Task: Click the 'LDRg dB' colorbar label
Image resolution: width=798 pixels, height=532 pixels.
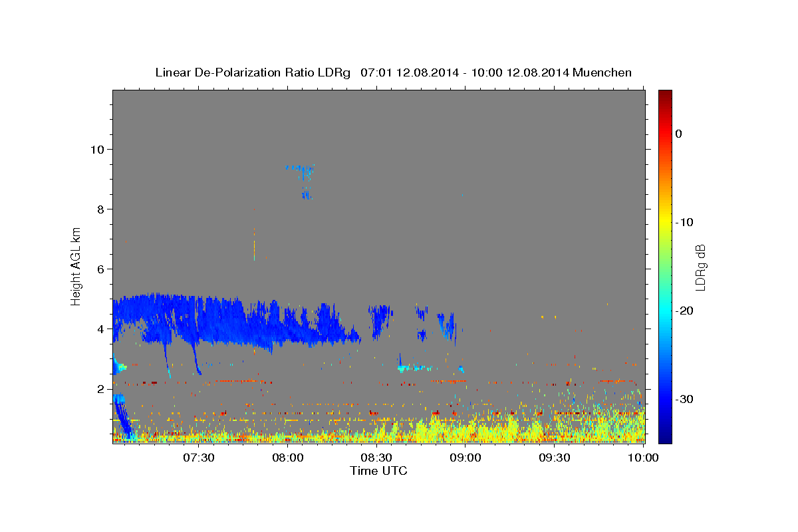Action: 700,267
